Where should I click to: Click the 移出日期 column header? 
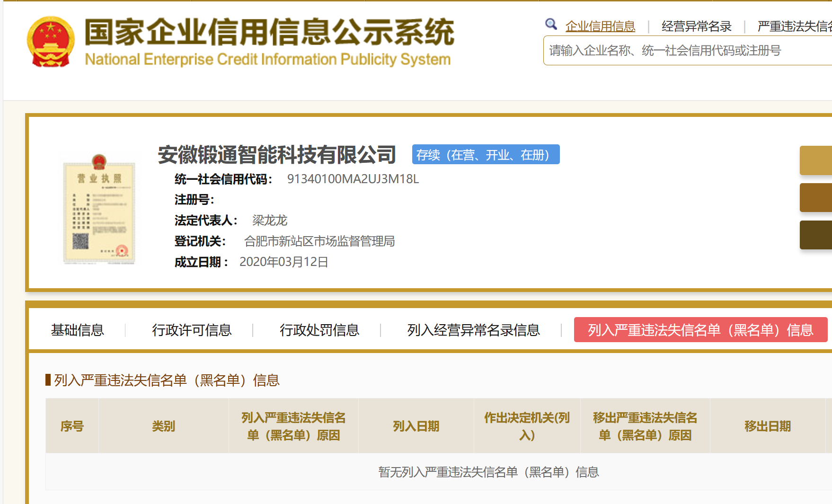pos(768,426)
